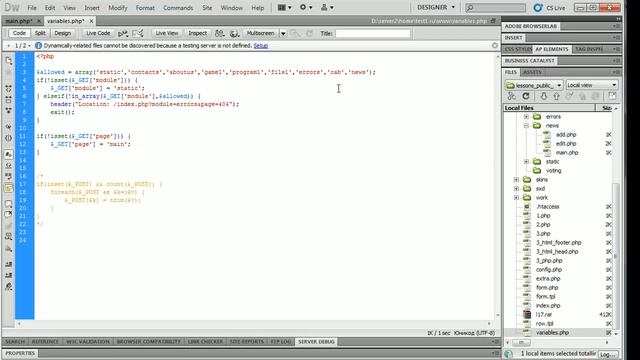640x360 pixels.
Task: Click the Put Files up-arrow icon
Action: point(556,96)
